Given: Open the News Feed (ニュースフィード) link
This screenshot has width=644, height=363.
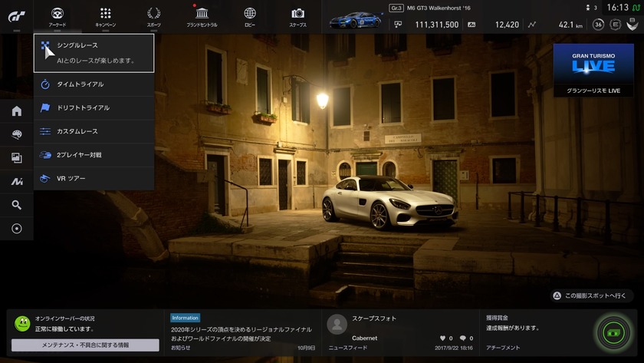Looking at the screenshot, I should pyautogui.click(x=347, y=348).
